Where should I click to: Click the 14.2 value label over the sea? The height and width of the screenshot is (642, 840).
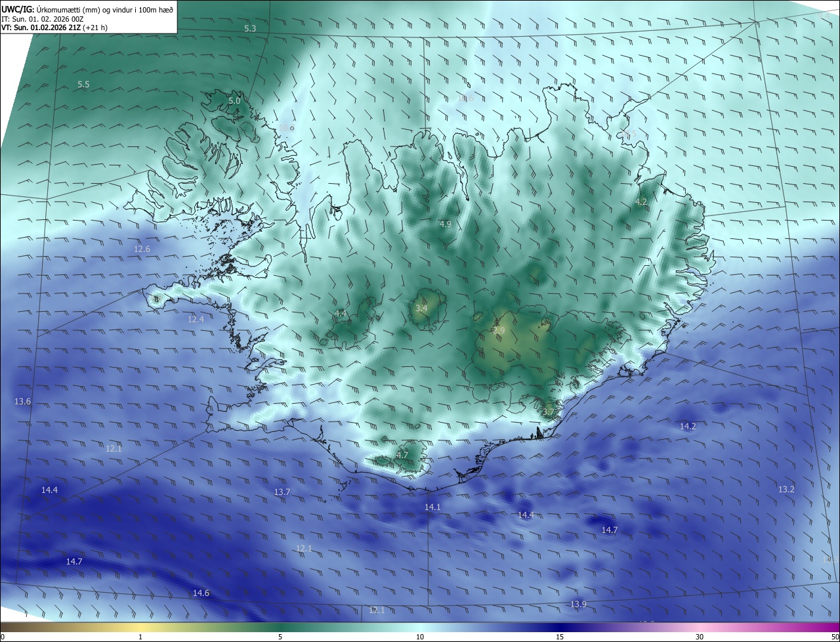click(x=688, y=427)
